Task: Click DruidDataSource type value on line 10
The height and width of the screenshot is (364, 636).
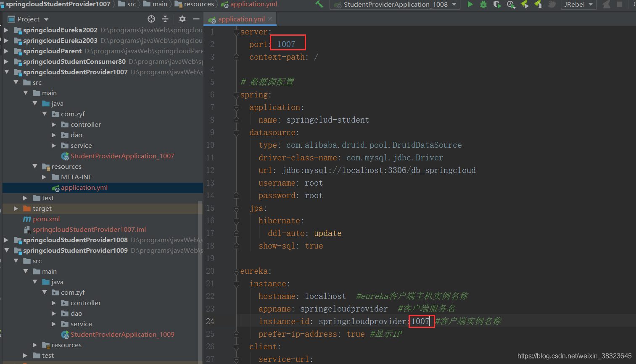Action: point(374,145)
